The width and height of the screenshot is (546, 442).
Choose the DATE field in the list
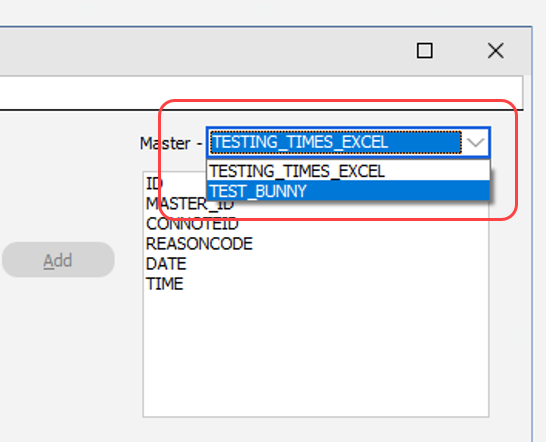pyautogui.click(x=166, y=264)
